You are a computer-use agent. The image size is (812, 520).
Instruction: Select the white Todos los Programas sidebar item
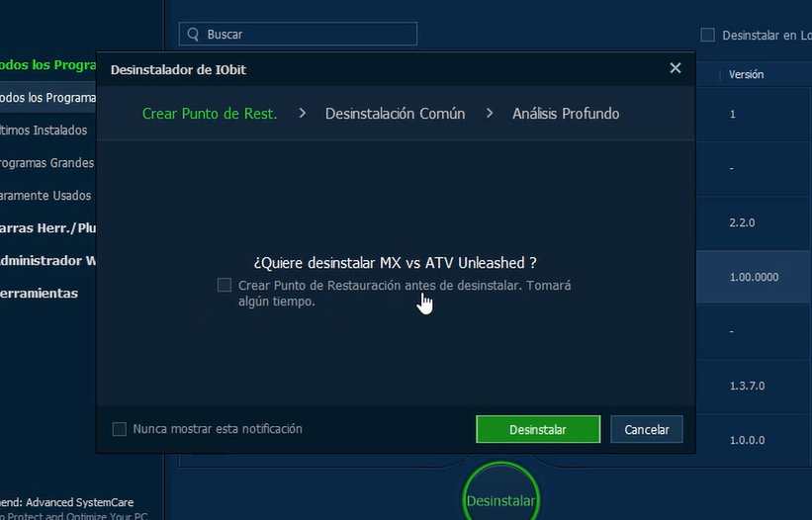pos(47,97)
